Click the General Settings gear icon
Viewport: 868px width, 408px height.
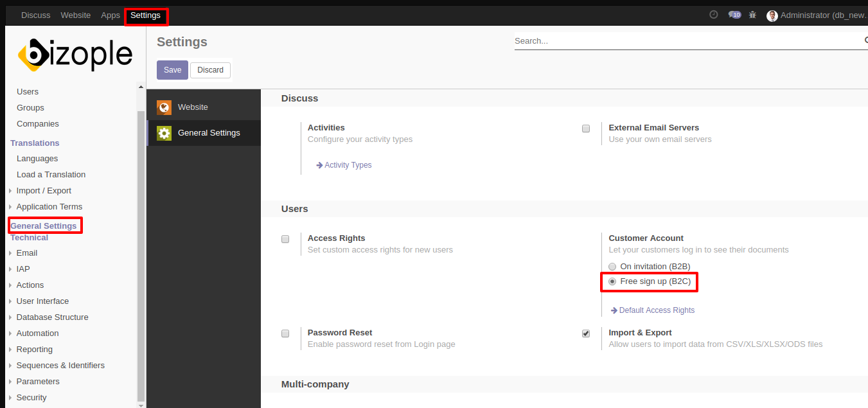164,133
